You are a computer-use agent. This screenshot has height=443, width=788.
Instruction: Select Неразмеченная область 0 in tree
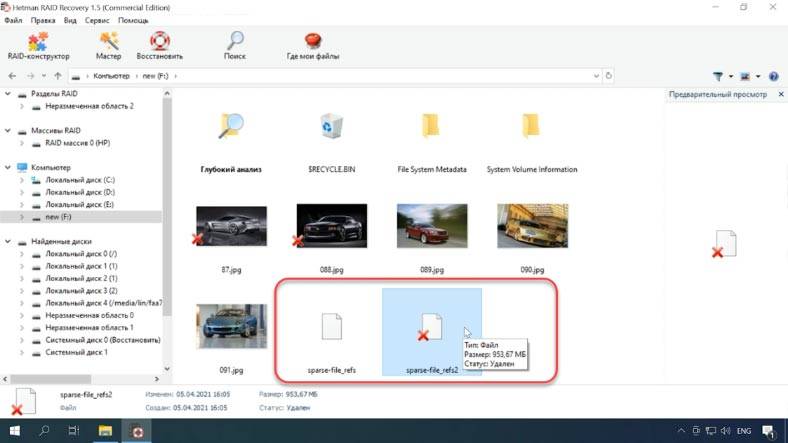(89, 315)
